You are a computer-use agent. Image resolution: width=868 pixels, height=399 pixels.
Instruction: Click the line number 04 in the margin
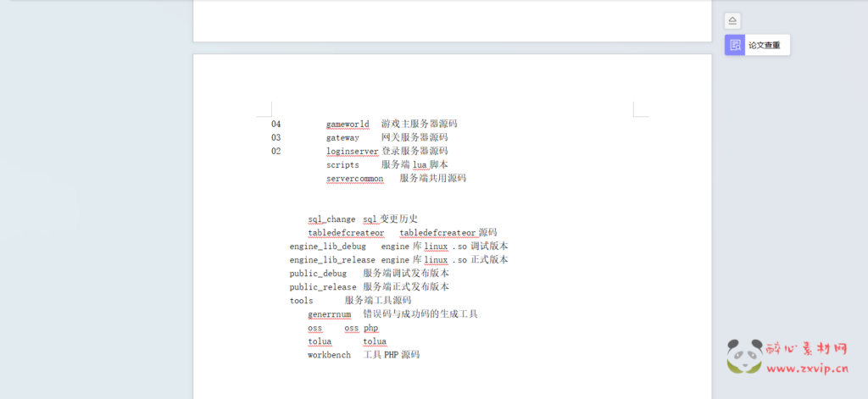coord(276,124)
